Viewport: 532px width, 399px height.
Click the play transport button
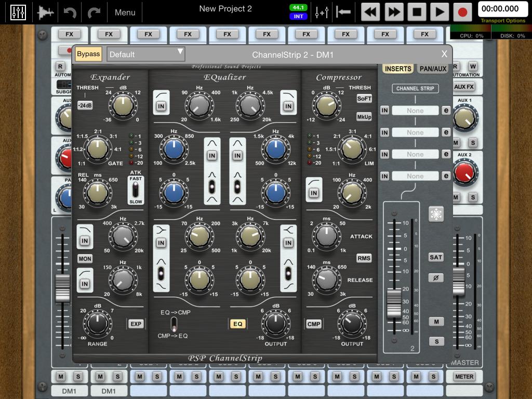(x=440, y=12)
